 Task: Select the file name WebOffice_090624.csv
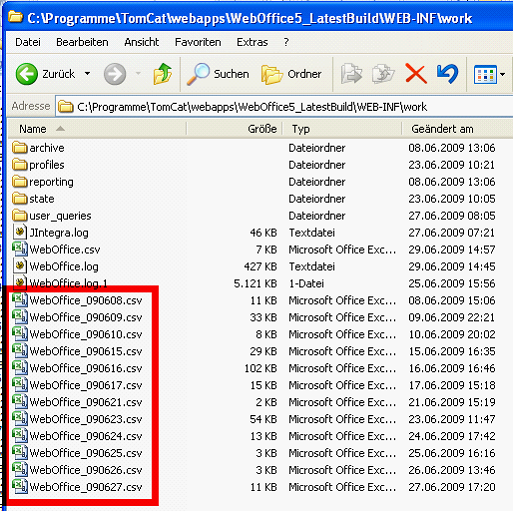86,436
